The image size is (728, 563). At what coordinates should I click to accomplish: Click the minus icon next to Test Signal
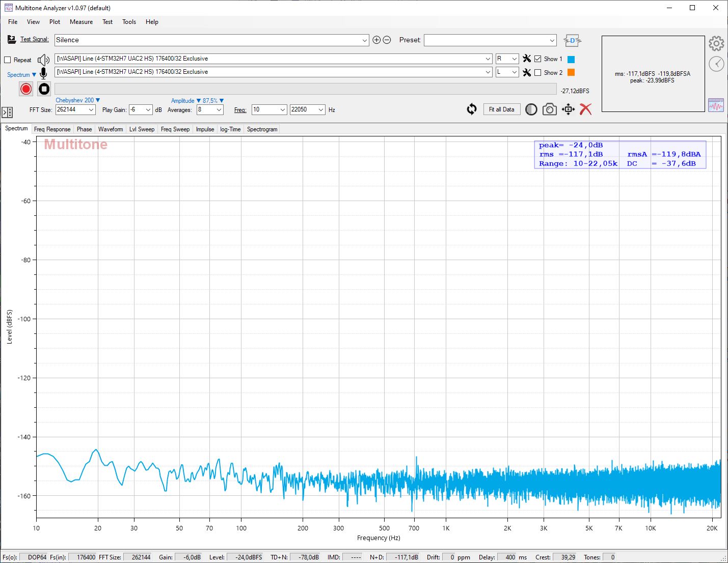387,40
